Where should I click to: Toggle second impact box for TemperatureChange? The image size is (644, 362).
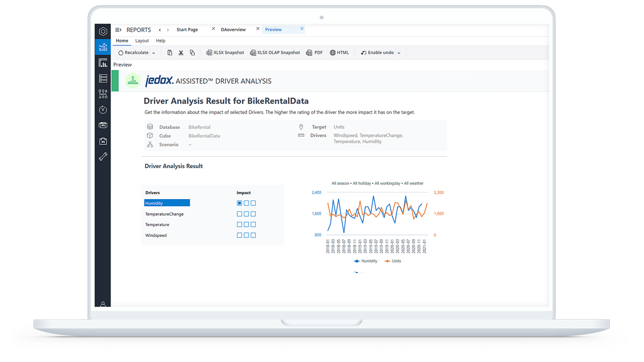(x=247, y=214)
